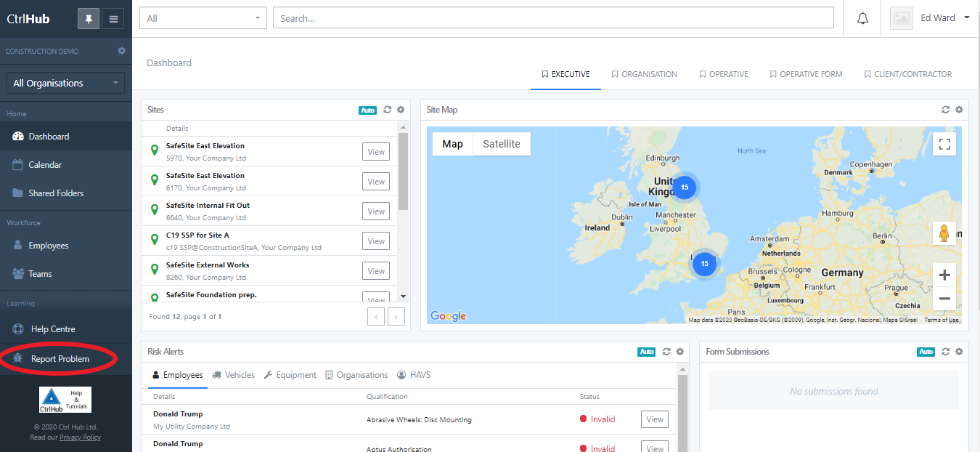Viewport: 980px width, 452px height.
Task: Select HAVS tab in Risk Alerts
Action: (x=414, y=375)
